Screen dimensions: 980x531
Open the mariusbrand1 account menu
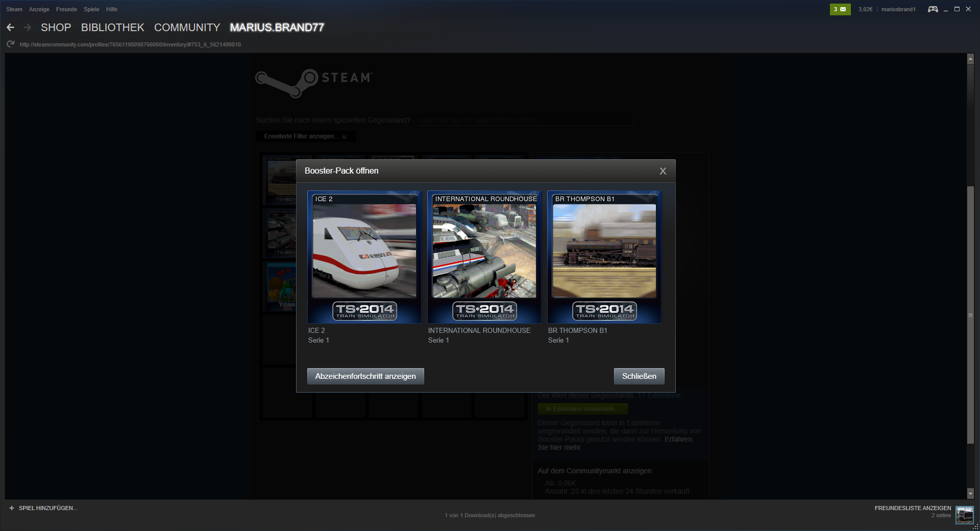(x=898, y=9)
